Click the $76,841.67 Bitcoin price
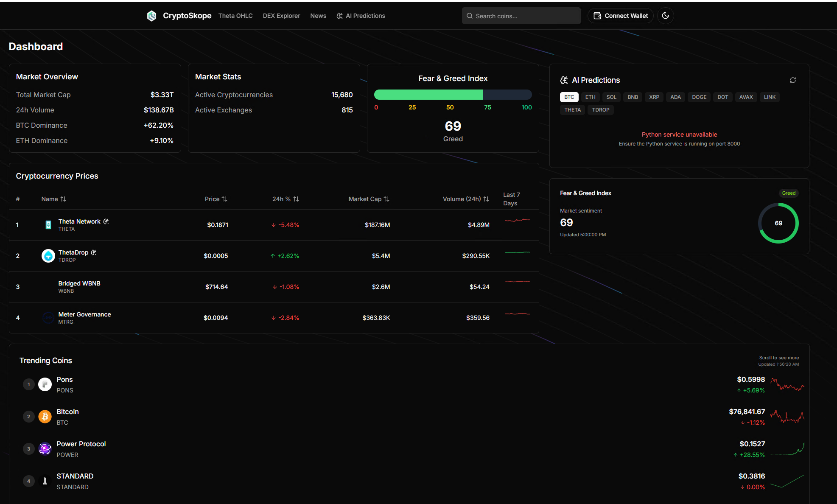837x504 pixels. coord(747,412)
